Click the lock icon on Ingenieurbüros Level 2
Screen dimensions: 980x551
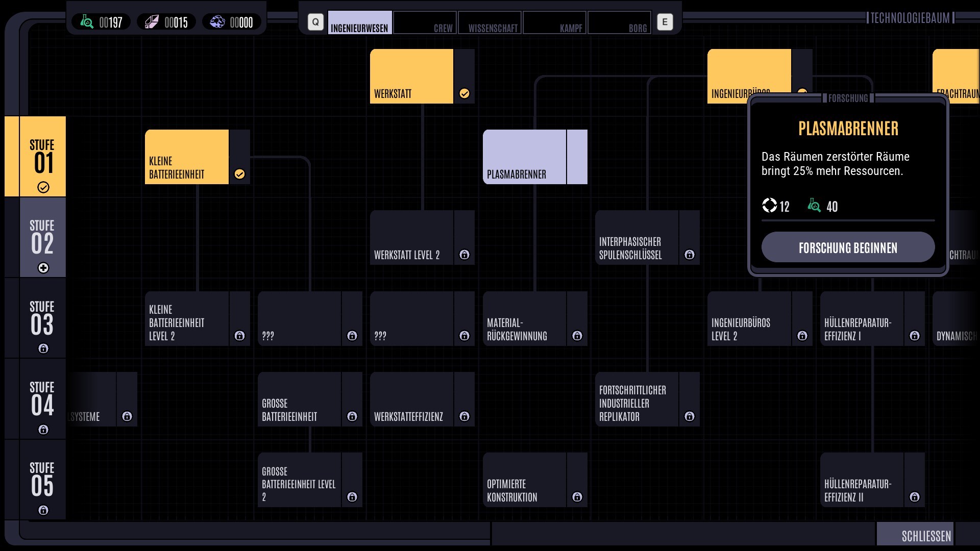[802, 336]
